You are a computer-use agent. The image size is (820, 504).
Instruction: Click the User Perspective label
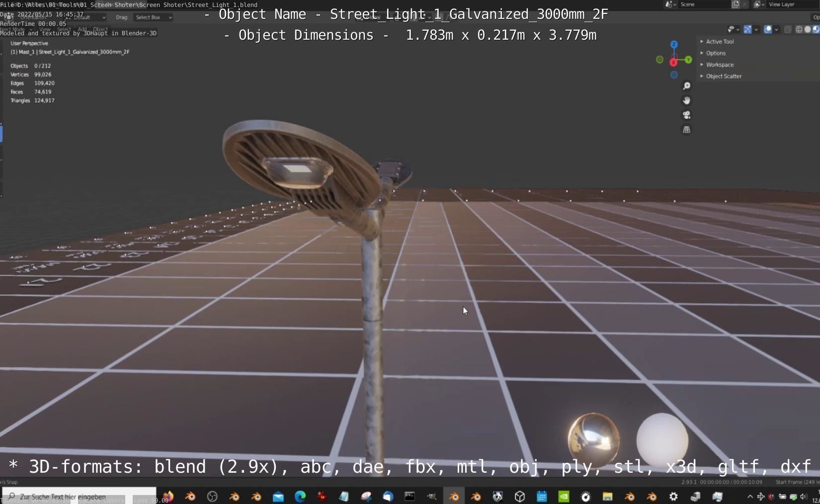click(x=29, y=43)
